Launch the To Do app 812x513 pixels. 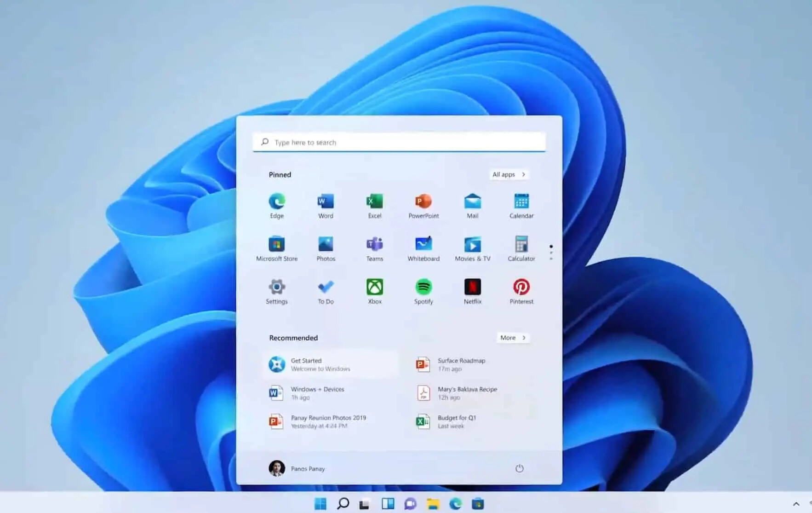pos(326,291)
